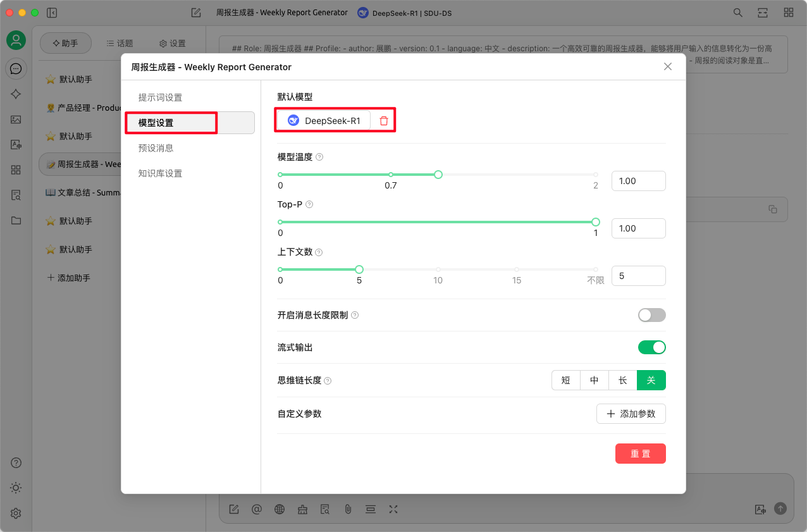
Task: Click help icon beside 思维链长度
Action: point(328,381)
